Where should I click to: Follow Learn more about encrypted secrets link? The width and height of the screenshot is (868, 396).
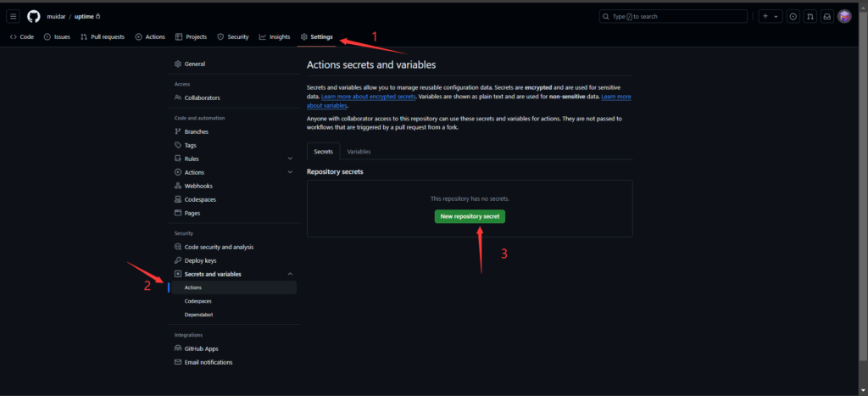[x=368, y=97]
